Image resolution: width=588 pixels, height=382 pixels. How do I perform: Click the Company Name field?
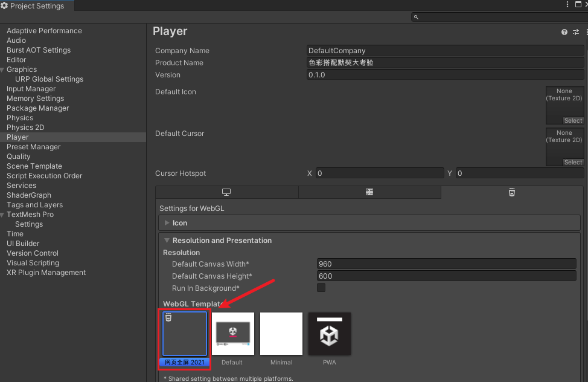pyautogui.click(x=445, y=51)
